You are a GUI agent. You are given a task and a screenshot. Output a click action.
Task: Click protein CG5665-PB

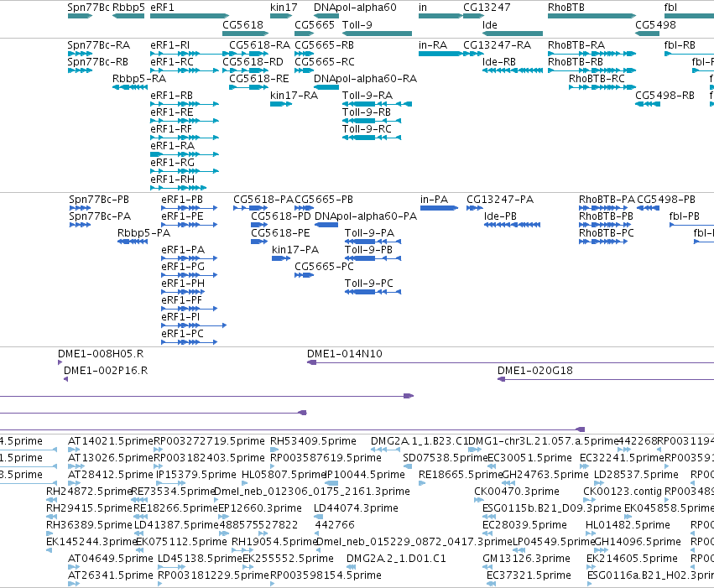pyautogui.click(x=324, y=200)
